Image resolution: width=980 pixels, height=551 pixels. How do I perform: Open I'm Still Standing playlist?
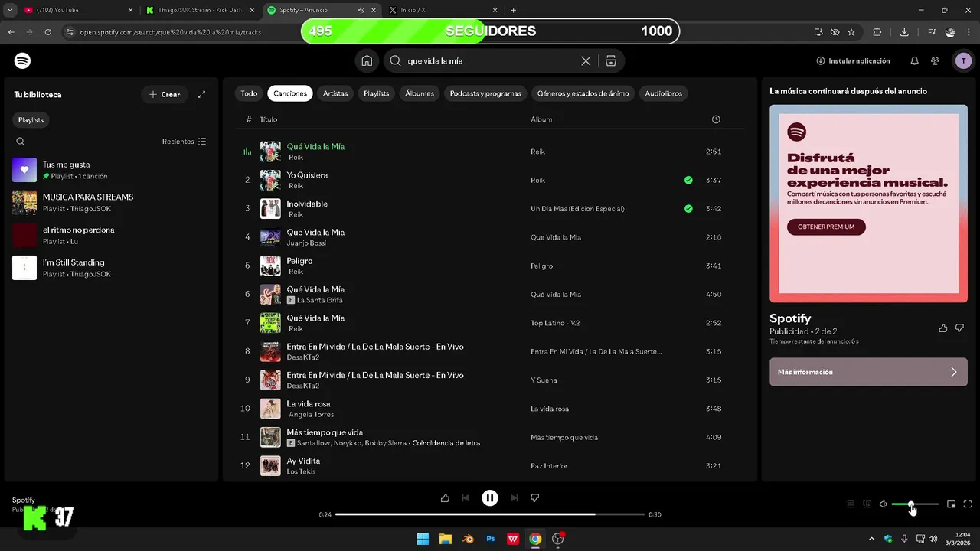click(x=112, y=268)
